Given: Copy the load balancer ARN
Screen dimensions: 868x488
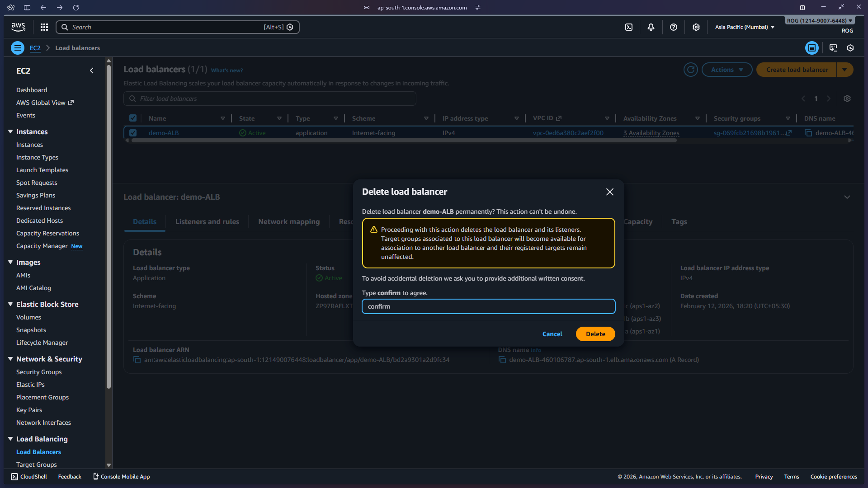Looking at the screenshot, I should pos(137,360).
